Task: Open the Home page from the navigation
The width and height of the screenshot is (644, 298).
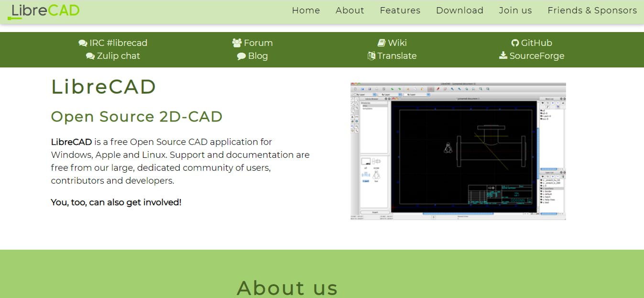Action: [306, 11]
